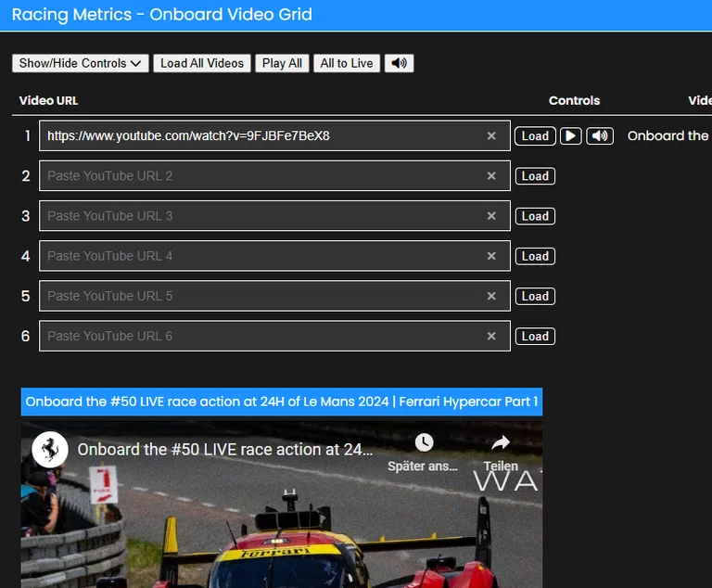Click the Load All Videos button
712x588 pixels.
(202, 63)
